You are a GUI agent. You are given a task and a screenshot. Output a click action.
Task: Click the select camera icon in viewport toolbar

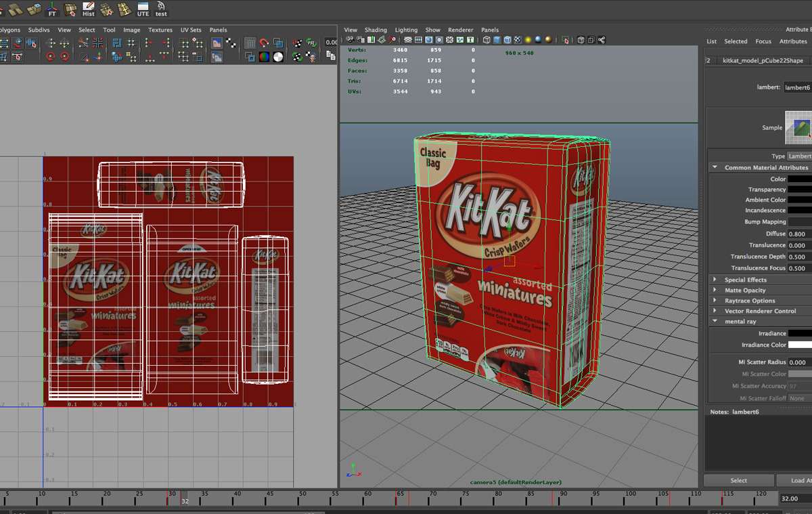350,40
